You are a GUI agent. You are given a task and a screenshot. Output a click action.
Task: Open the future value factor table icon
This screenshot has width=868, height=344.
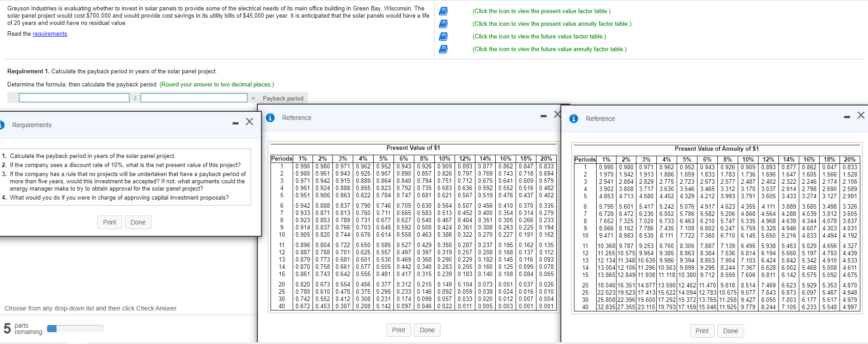click(x=444, y=36)
